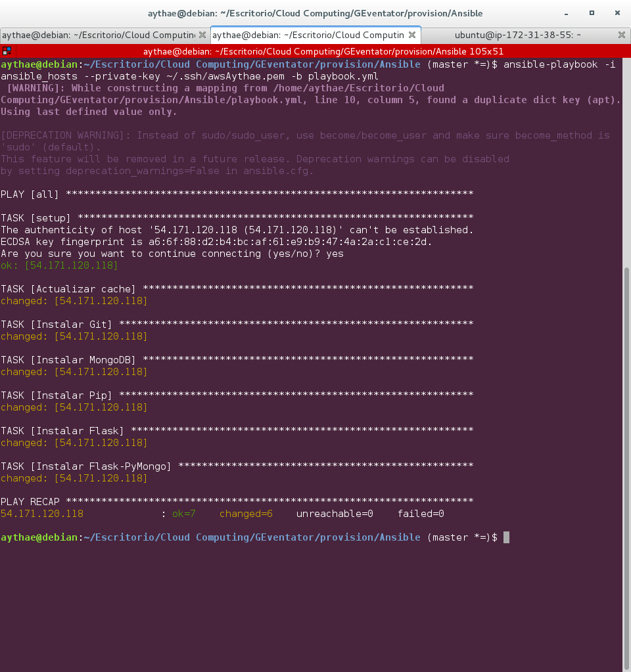This screenshot has width=631, height=672.
Task: Minimize the terminal window
Action: pyautogui.click(x=566, y=13)
